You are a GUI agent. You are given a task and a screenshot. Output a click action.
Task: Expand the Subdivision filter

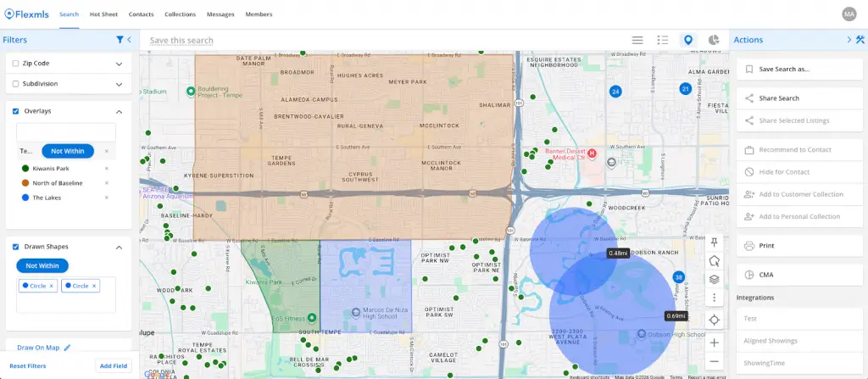click(x=119, y=84)
